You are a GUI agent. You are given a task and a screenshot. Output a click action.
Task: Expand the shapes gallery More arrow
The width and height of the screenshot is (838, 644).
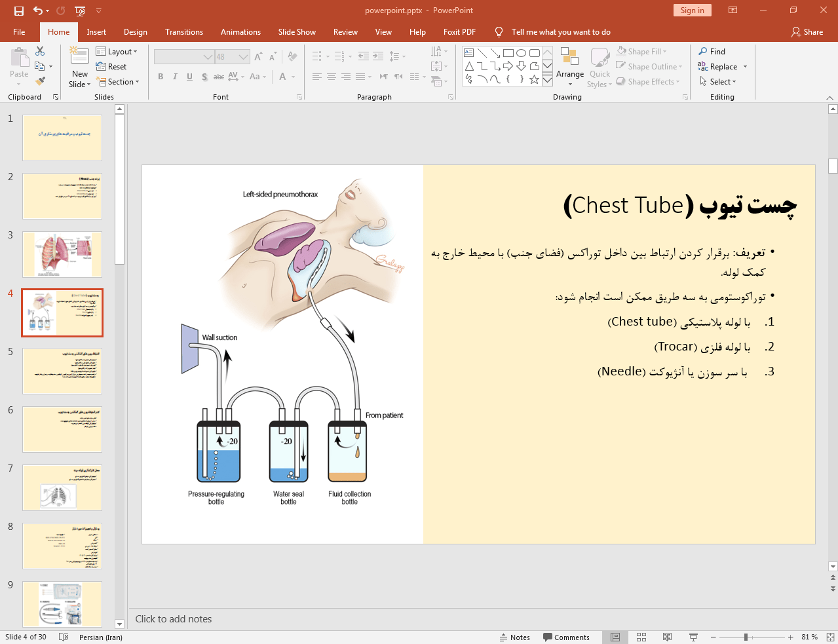click(547, 81)
